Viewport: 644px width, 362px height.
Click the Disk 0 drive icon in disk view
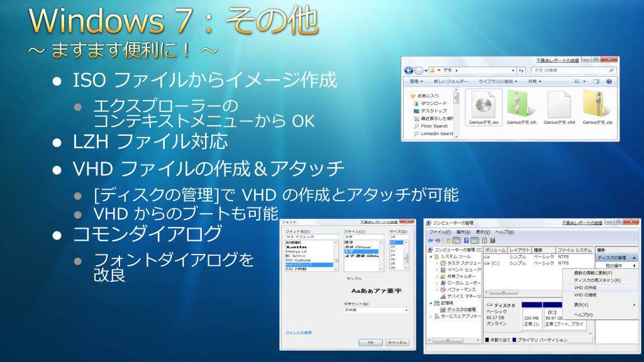click(x=489, y=305)
